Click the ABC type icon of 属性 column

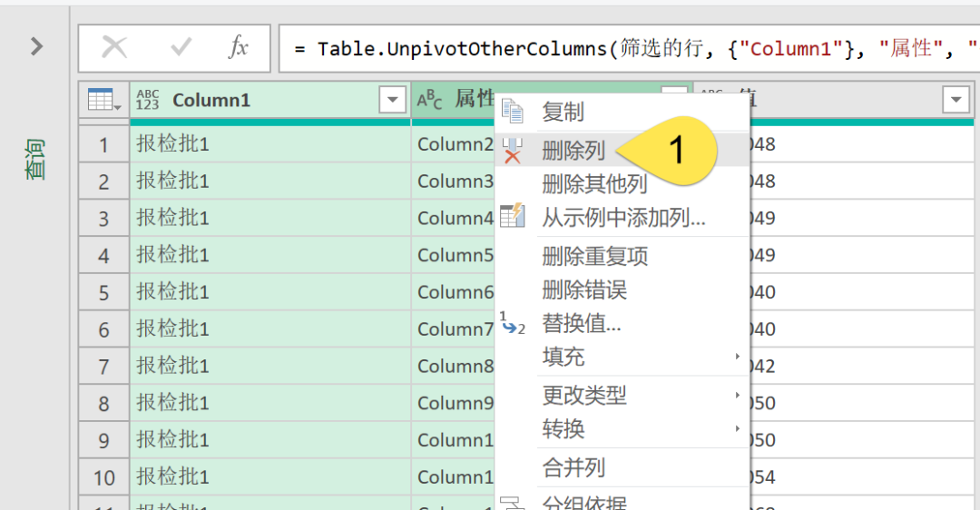(429, 100)
